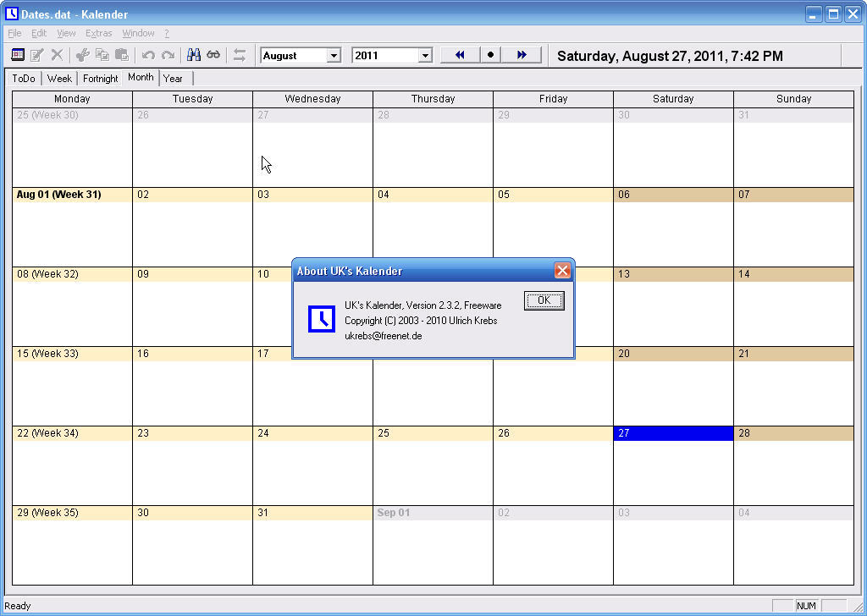Click the edit entry pencil icon
Image resolution: width=867 pixels, height=616 pixels.
37,55
